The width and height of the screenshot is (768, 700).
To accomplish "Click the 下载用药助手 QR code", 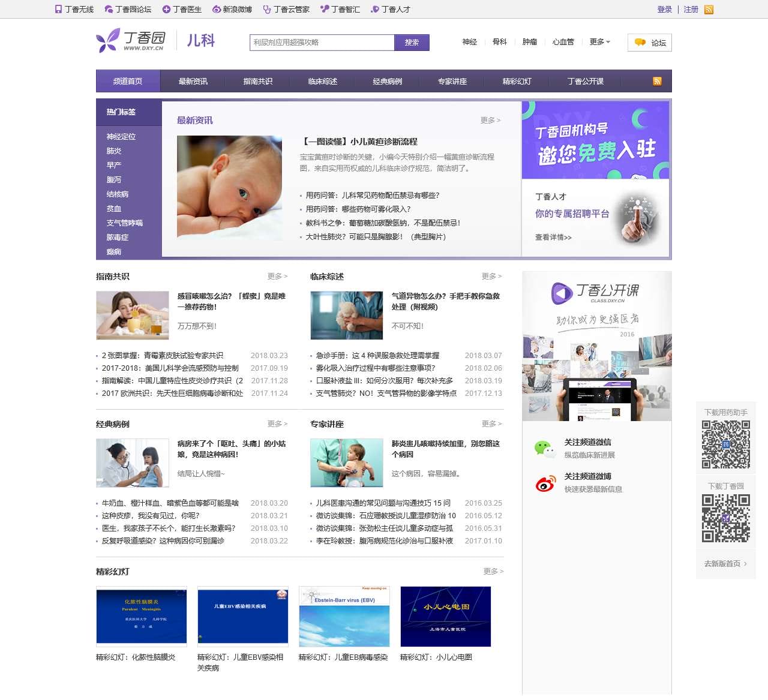I will pos(726,444).
